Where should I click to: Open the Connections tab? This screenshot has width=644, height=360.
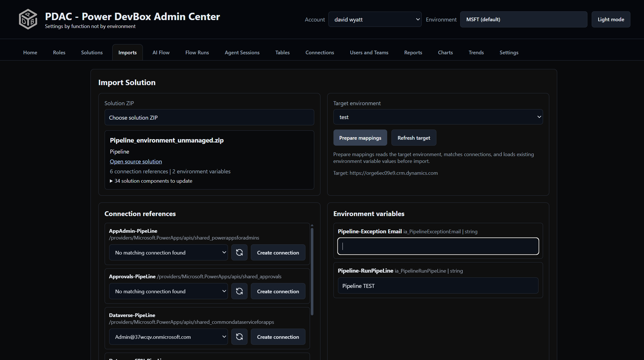tap(320, 52)
